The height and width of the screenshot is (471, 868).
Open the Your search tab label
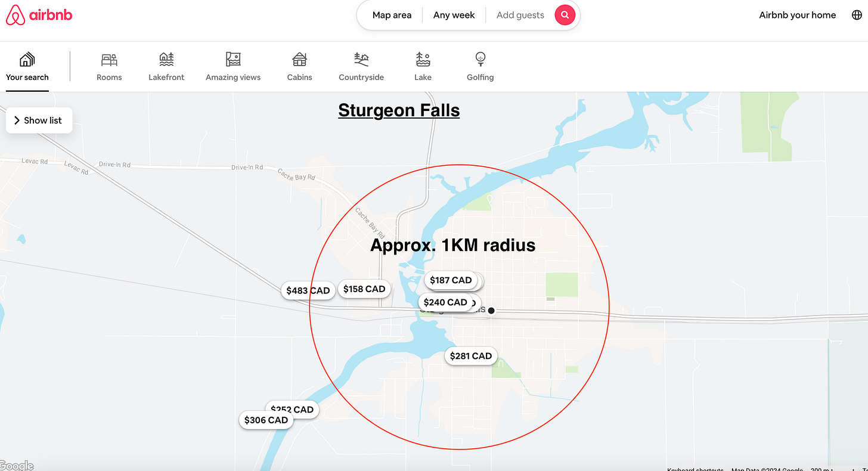[x=27, y=77]
